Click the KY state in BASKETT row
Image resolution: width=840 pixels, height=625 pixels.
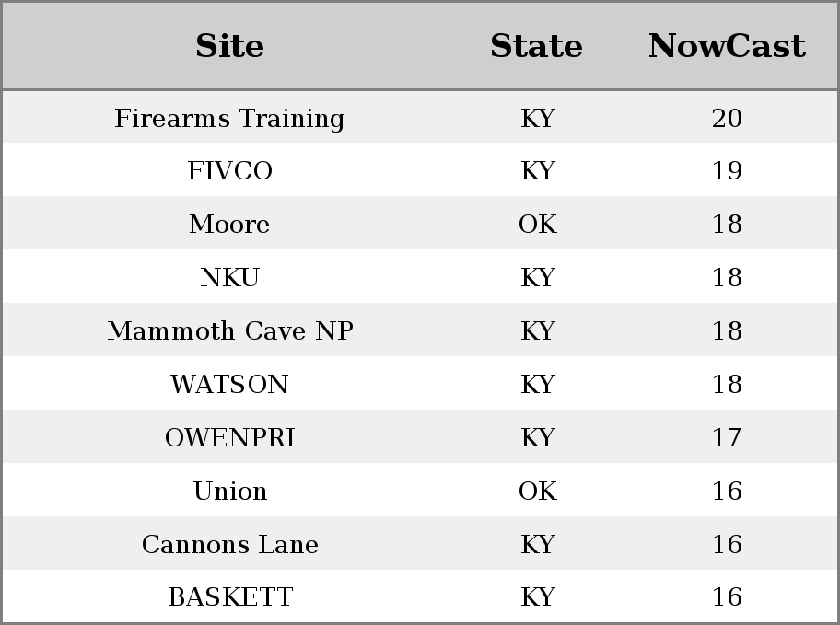pyautogui.click(x=537, y=596)
